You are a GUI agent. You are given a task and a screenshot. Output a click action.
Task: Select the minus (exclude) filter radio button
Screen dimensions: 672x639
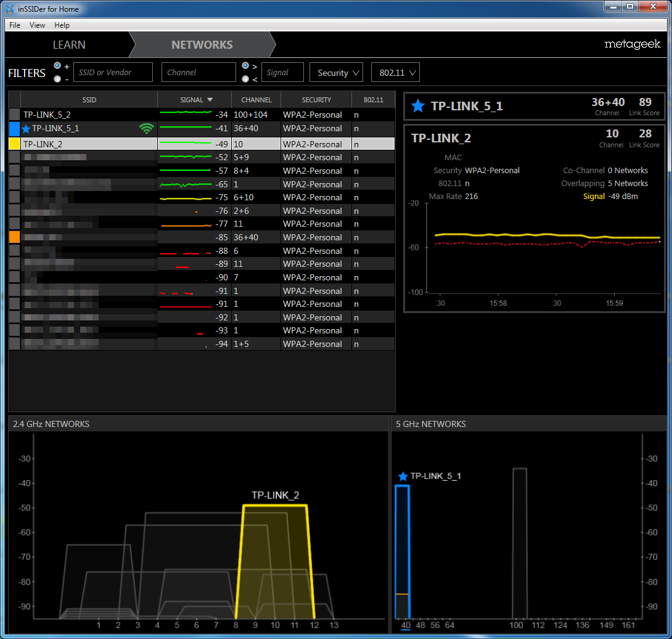[x=57, y=79]
